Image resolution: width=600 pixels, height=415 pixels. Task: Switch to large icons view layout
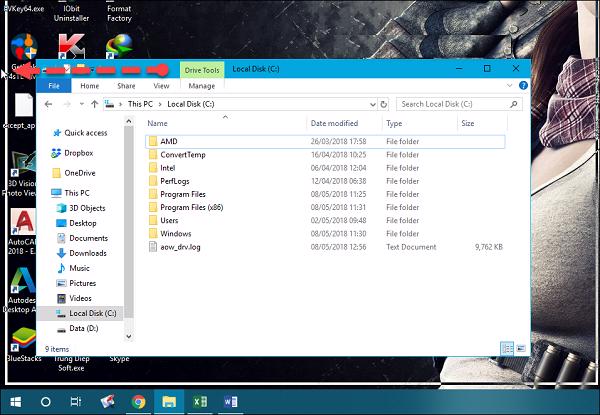click(x=514, y=350)
